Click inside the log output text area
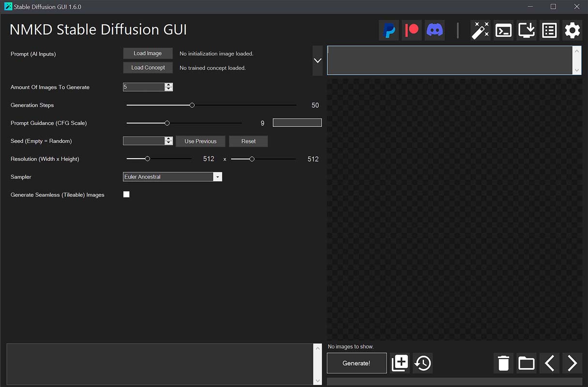The width and height of the screenshot is (588, 387). 160,364
